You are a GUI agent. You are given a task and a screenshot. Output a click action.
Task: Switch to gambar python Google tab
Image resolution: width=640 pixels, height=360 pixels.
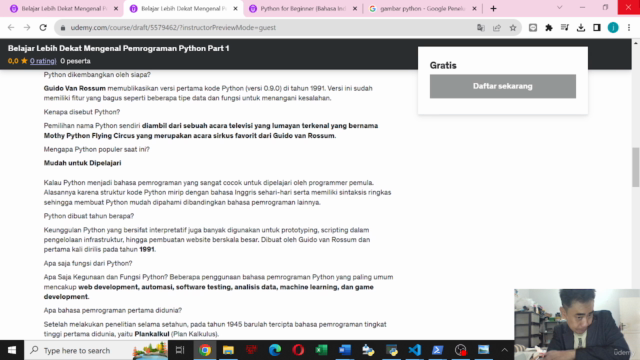tap(422, 9)
